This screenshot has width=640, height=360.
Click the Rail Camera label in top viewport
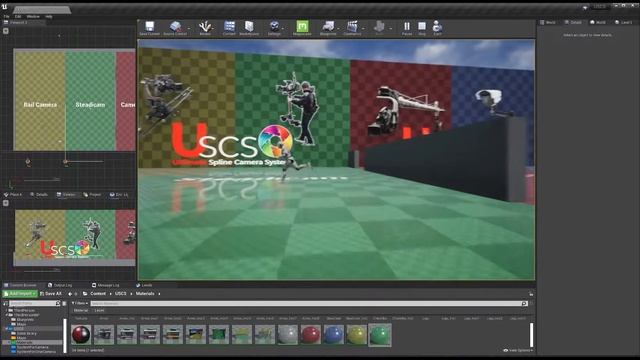pos(40,105)
